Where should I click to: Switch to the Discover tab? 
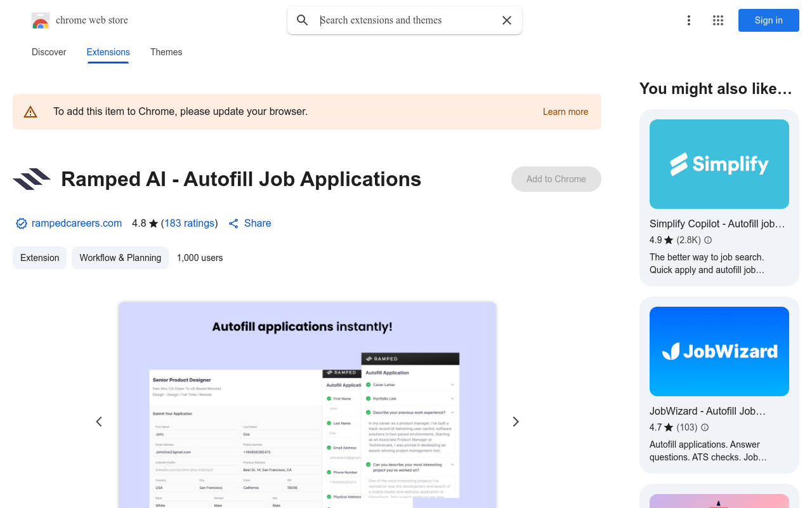coord(49,52)
